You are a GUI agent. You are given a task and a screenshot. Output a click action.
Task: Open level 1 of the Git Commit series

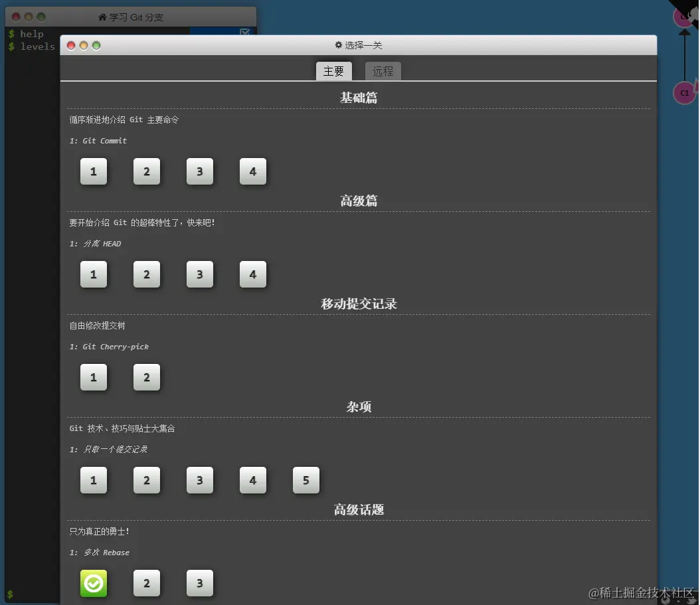[x=94, y=171]
